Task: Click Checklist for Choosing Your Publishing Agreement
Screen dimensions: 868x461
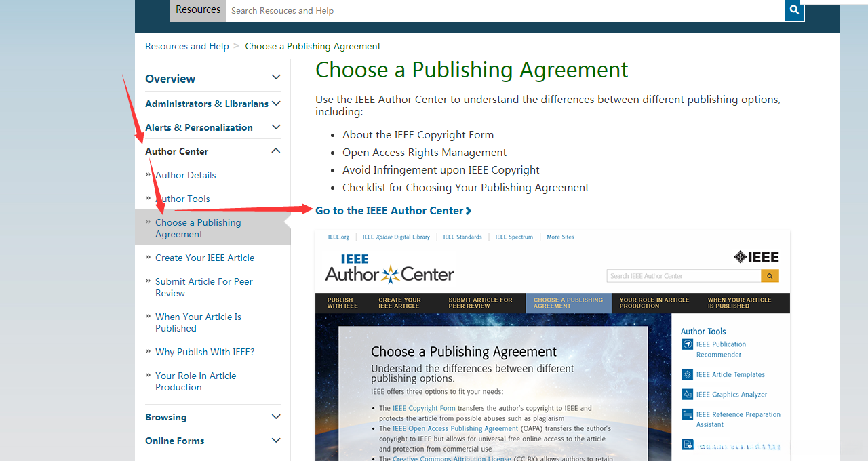Action: 466,188
